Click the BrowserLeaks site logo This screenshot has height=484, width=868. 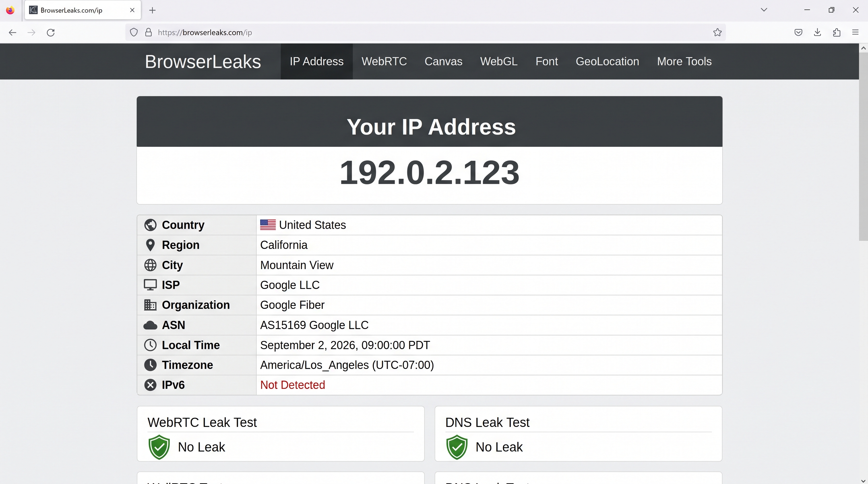click(x=203, y=61)
